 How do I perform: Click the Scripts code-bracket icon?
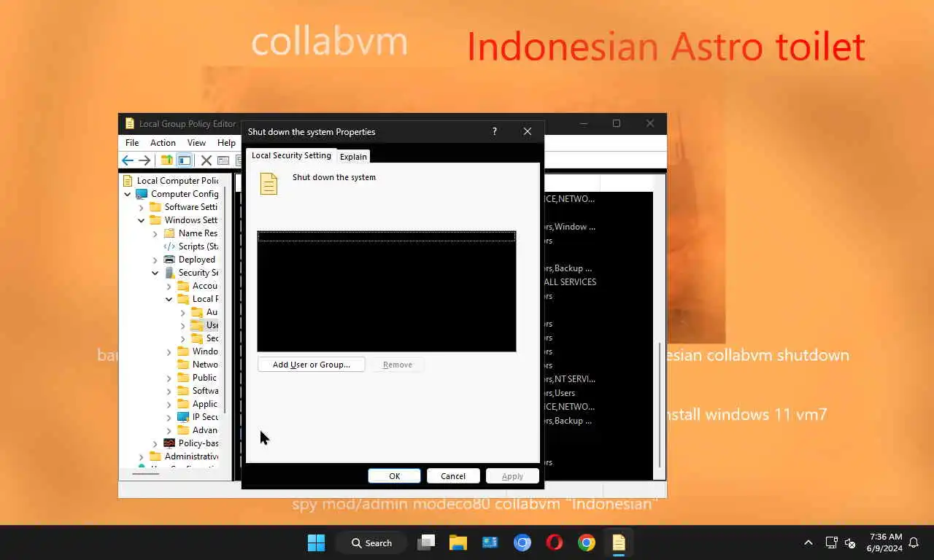click(169, 246)
